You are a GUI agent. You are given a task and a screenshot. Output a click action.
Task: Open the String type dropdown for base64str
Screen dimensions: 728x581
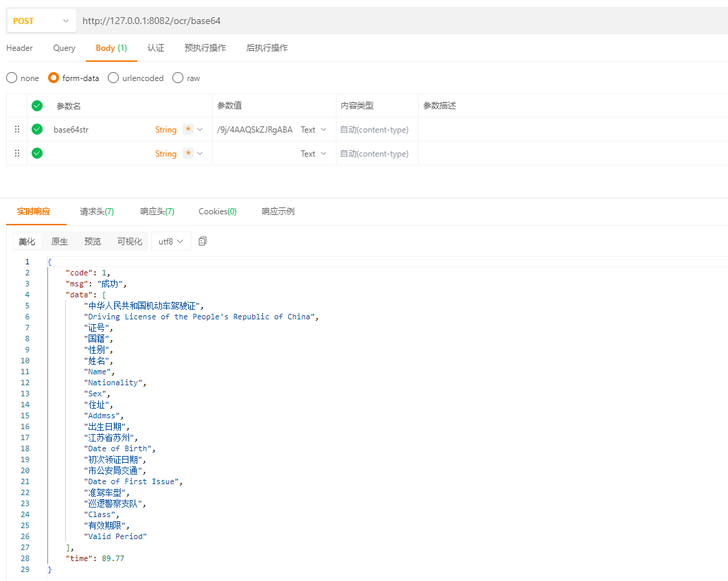(x=199, y=129)
